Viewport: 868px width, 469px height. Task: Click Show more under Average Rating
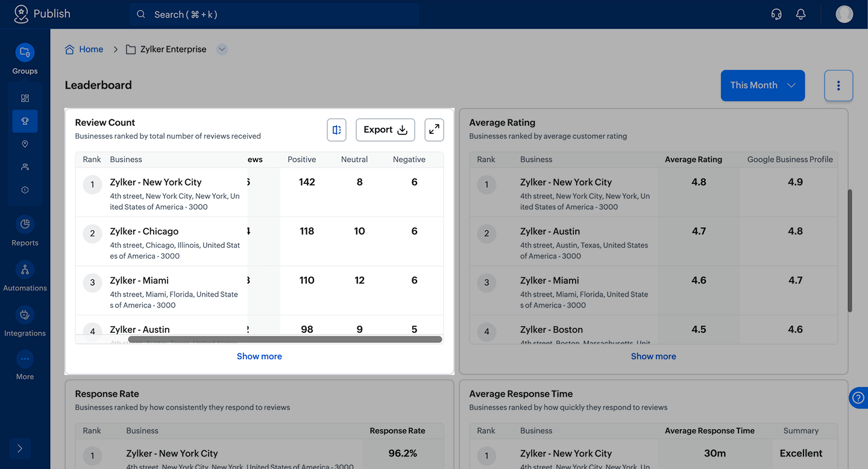653,356
